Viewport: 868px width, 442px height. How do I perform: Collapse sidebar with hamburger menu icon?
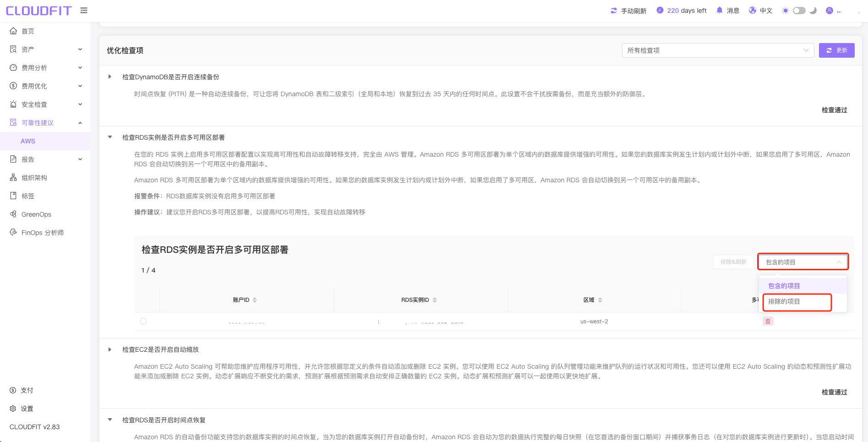[x=84, y=10]
